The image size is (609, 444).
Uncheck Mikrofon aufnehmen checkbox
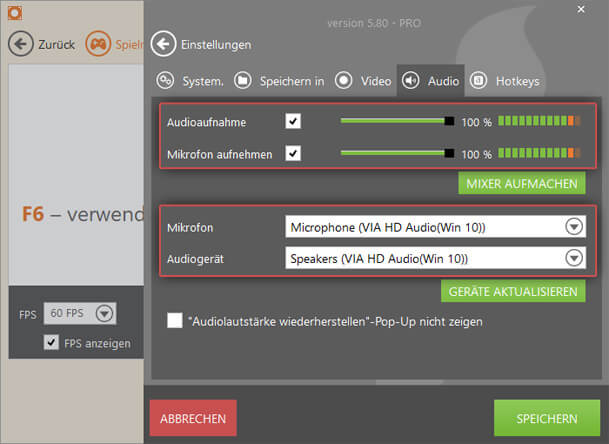pyautogui.click(x=293, y=154)
